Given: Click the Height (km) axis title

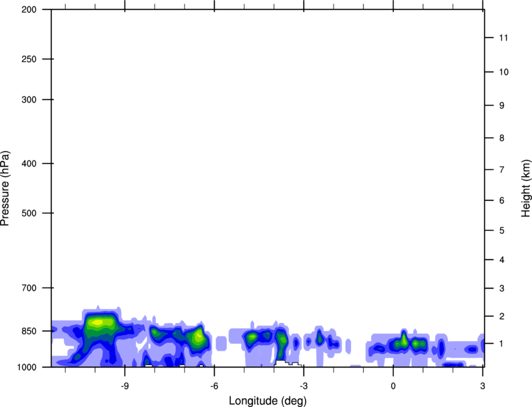Looking at the screenshot, I should coord(526,188).
